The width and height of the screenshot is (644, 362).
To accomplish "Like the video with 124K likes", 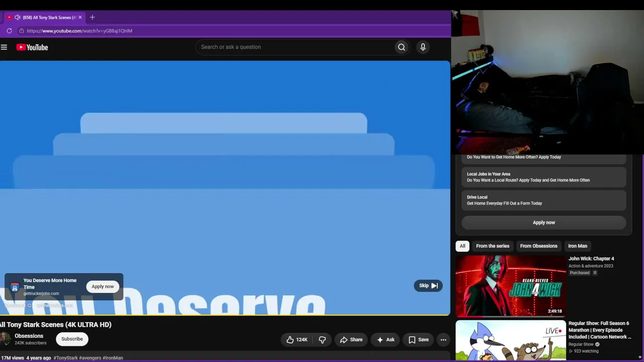I will click(296, 340).
